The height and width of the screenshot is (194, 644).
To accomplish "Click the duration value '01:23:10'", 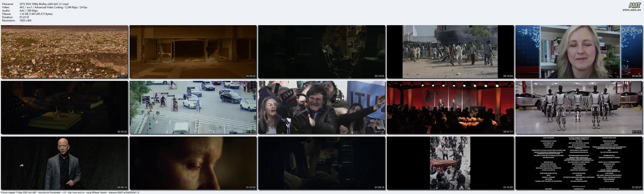I will pyautogui.click(x=25, y=18).
